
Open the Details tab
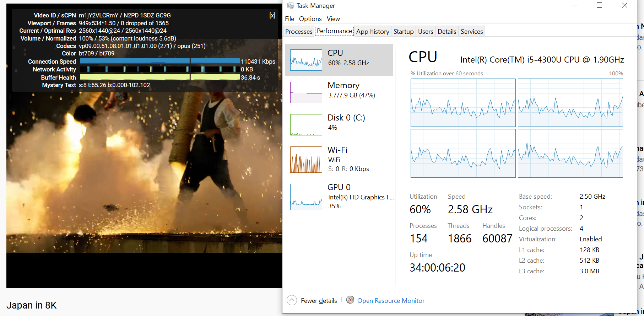(447, 32)
